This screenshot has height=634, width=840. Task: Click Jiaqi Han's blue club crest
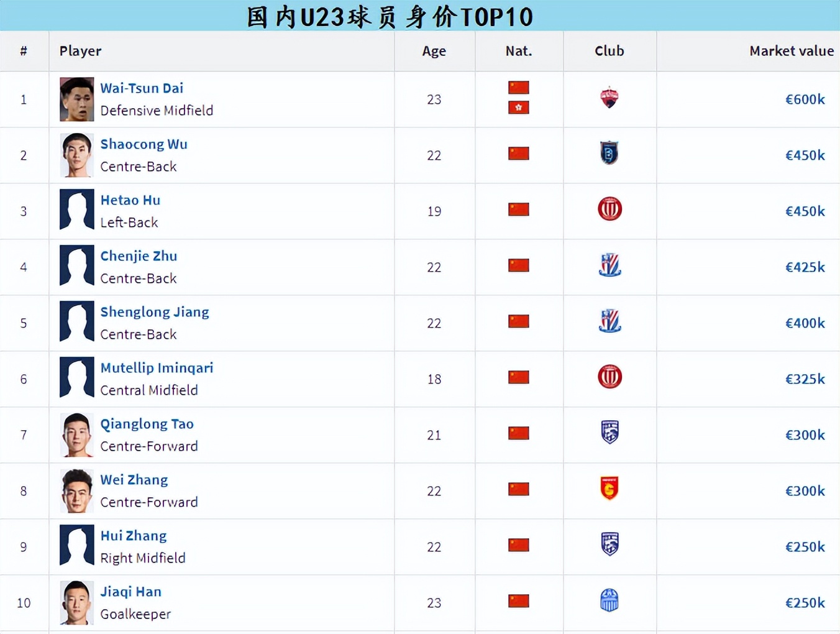pos(609,600)
